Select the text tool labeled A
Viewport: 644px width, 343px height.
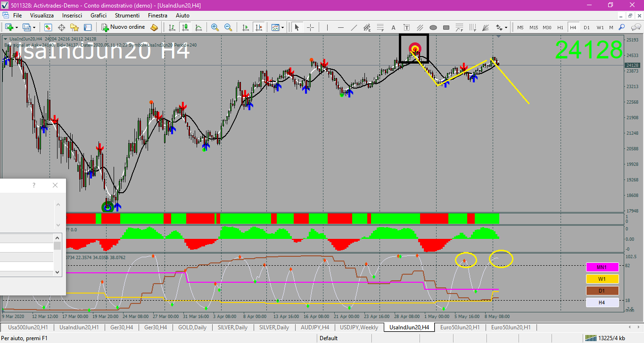coord(393,27)
